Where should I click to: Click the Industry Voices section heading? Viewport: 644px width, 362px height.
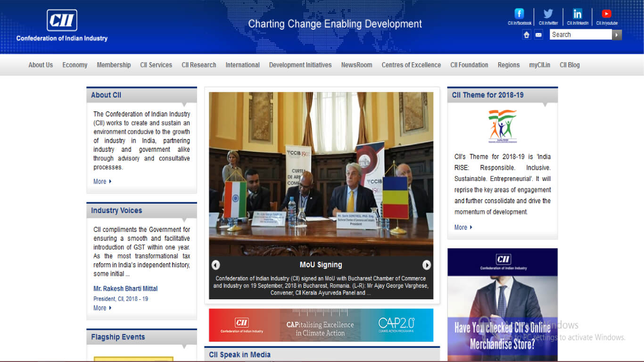(116, 210)
